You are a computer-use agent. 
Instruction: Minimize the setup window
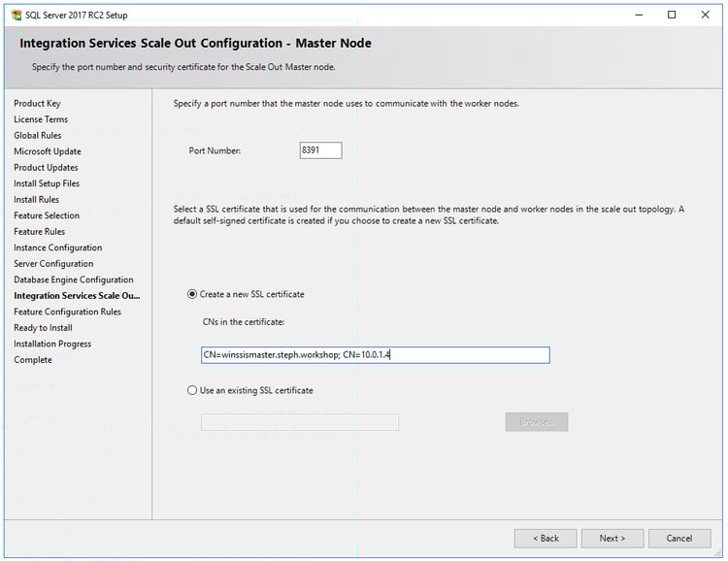639,16
